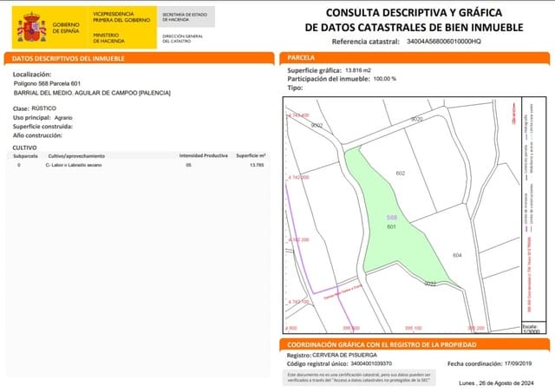Click the 'CULTIVO' table heading
The image size is (555, 392).
point(25,147)
